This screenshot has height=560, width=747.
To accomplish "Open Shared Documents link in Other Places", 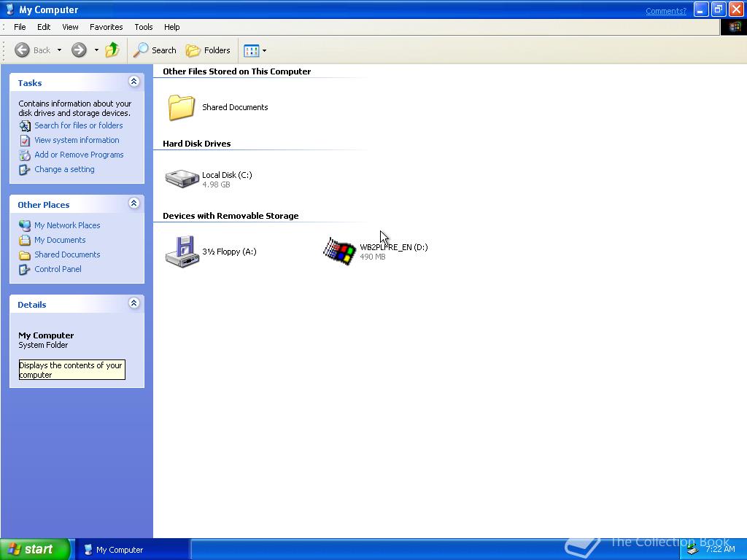I will 67,254.
